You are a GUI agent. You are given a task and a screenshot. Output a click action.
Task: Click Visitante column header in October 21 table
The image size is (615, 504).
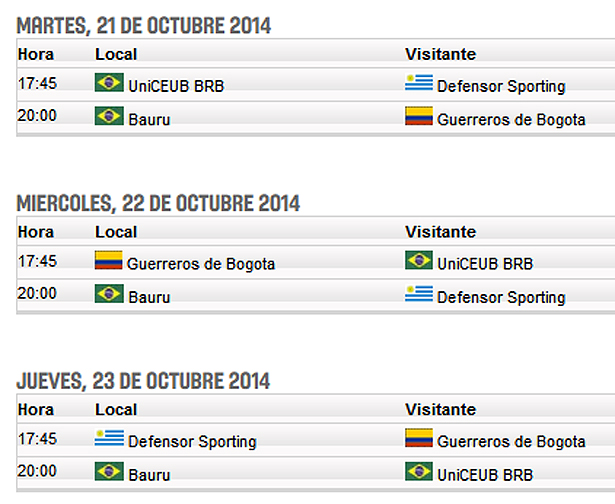[441, 54]
